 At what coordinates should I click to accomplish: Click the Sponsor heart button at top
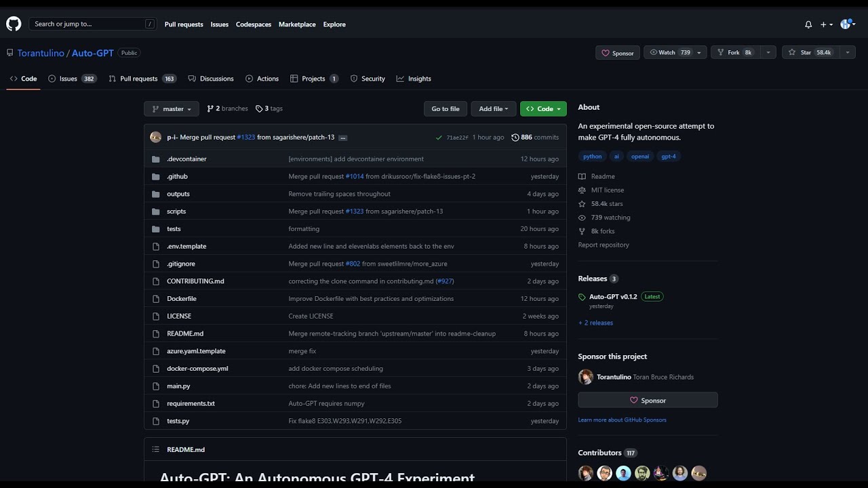coord(618,53)
